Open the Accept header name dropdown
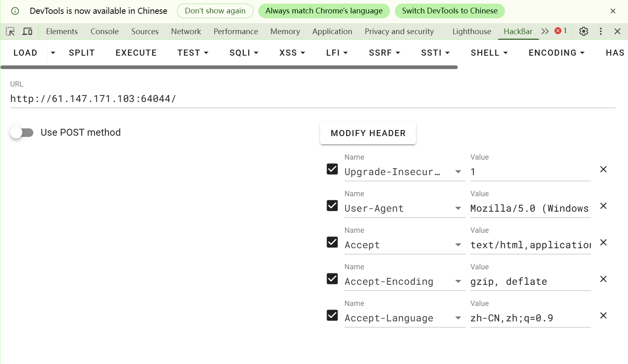 (458, 245)
